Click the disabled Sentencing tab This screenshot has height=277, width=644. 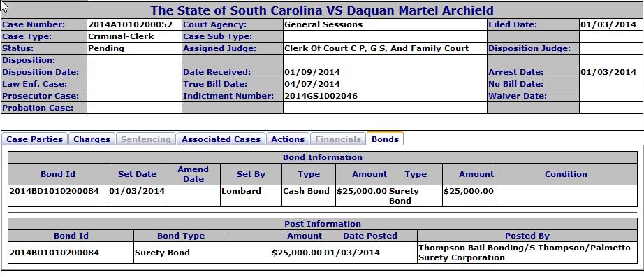pyautogui.click(x=145, y=139)
